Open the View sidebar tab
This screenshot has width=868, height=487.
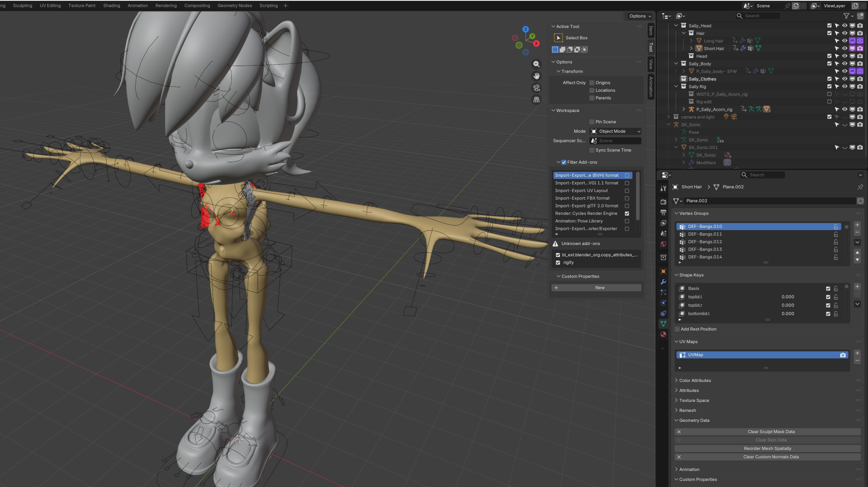[x=651, y=64]
